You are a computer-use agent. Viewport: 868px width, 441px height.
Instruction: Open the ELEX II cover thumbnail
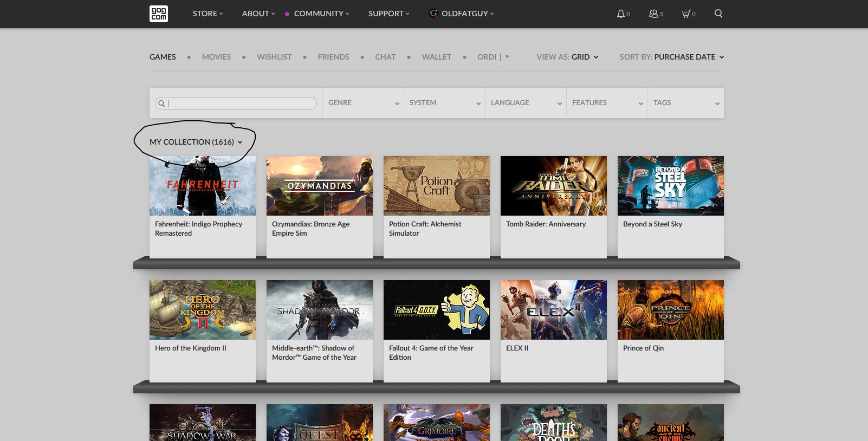(x=554, y=310)
